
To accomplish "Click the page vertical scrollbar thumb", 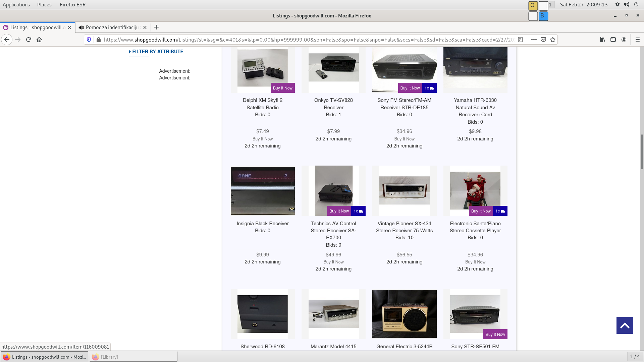I will [642, 152].
